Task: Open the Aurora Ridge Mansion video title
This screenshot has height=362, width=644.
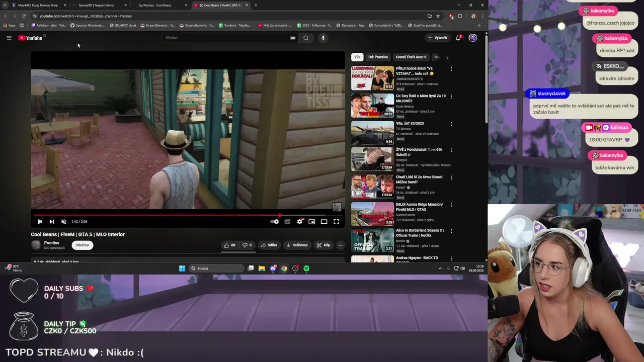Action: point(420,207)
